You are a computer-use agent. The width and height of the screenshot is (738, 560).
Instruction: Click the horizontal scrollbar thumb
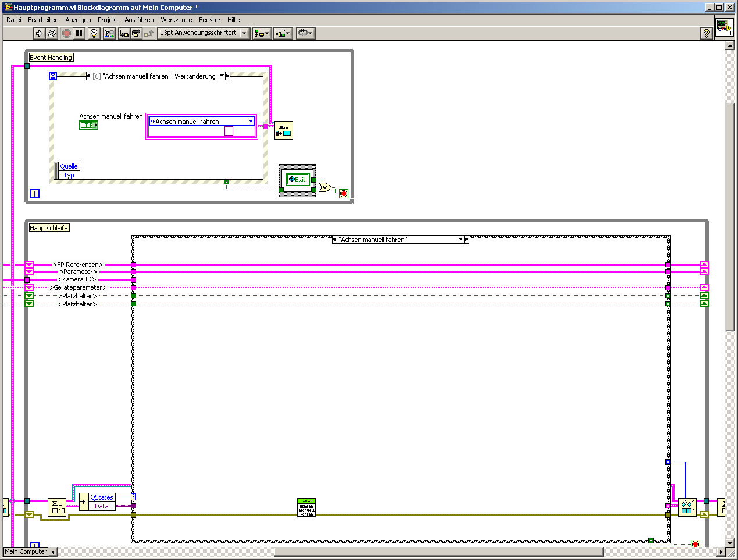pyautogui.click(x=438, y=552)
